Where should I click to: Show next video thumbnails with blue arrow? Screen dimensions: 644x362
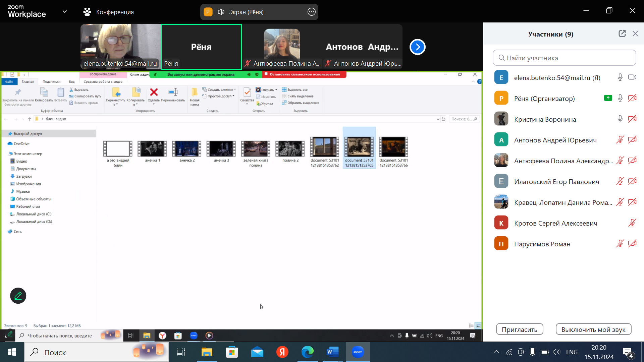point(418,47)
